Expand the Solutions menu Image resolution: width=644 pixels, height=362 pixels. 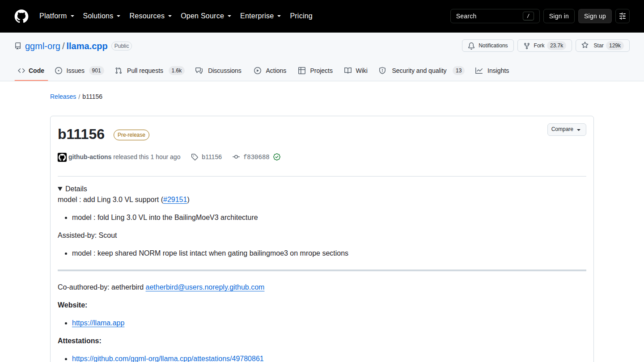tap(102, 16)
